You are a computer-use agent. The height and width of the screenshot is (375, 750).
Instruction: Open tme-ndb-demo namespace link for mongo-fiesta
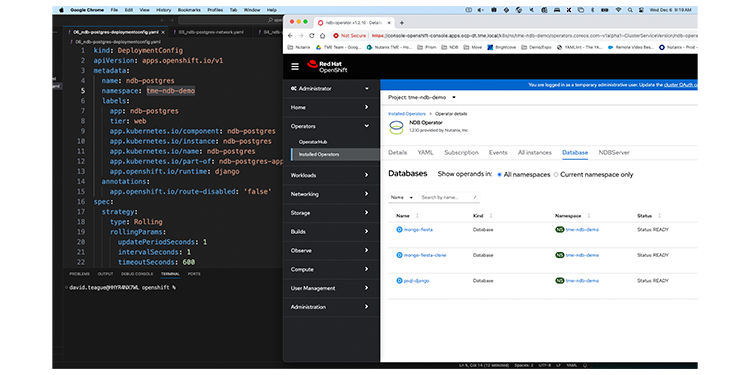pyautogui.click(x=582, y=230)
